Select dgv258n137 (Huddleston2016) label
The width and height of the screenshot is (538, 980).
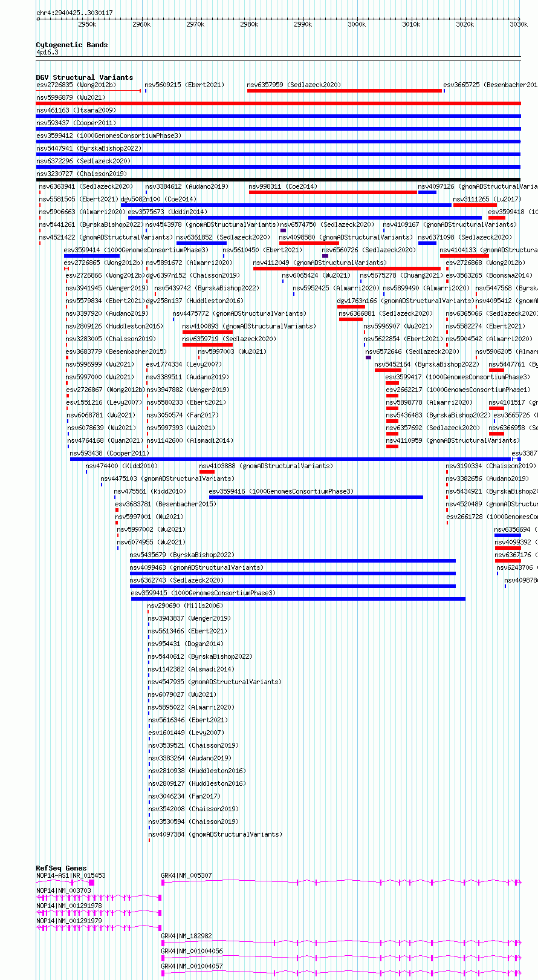[x=195, y=301]
